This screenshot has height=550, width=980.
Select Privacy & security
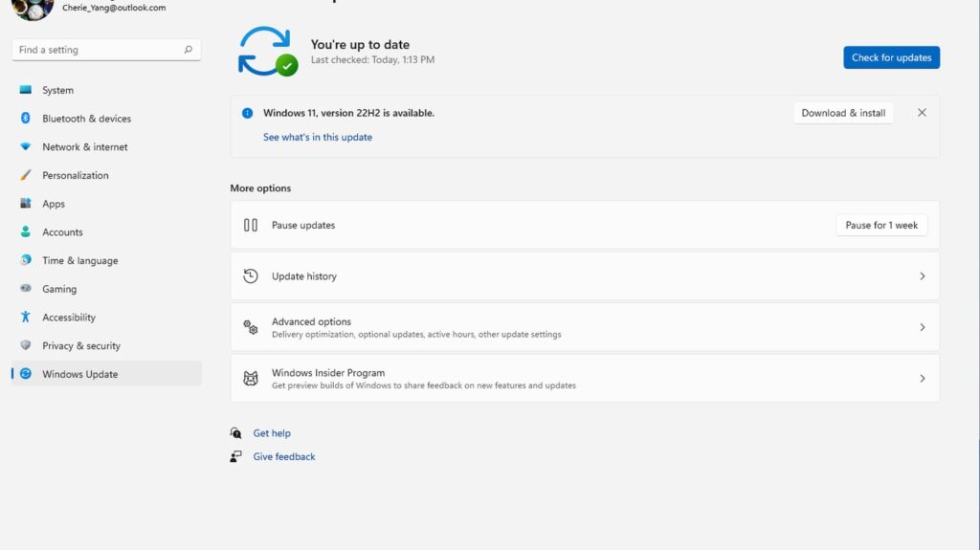click(106, 345)
